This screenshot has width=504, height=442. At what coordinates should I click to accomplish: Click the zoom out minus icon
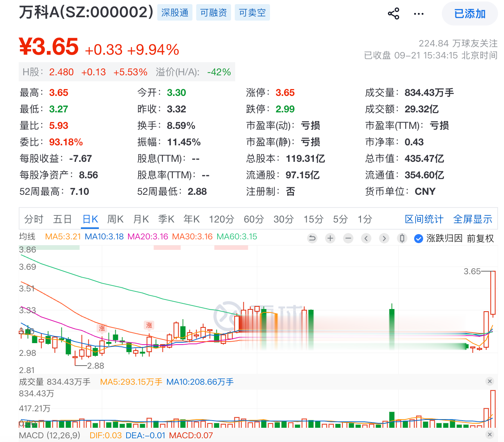click(348, 238)
